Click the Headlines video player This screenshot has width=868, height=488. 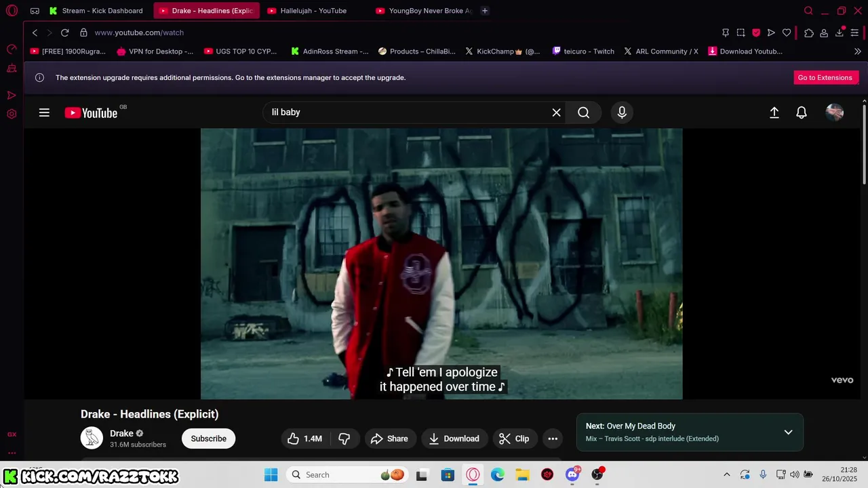pos(441,264)
